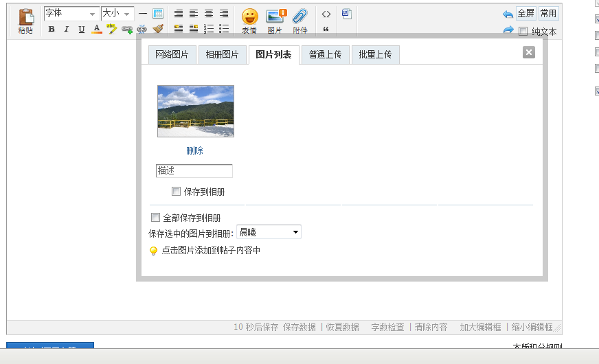Focus the 描述 description field
The image size is (599, 364).
(194, 171)
